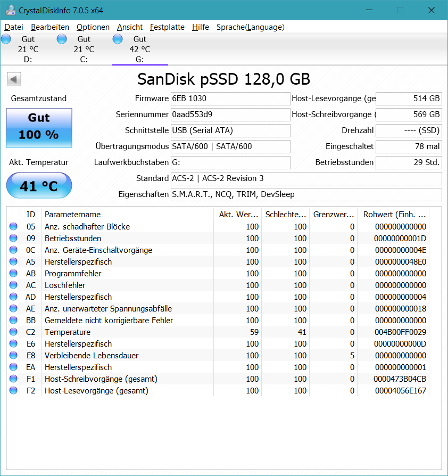Click the Grenzwer... column header

click(334, 215)
